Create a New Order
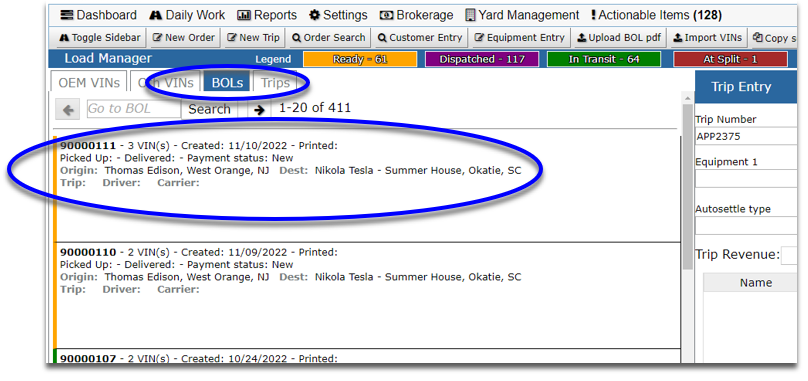 click(x=184, y=38)
